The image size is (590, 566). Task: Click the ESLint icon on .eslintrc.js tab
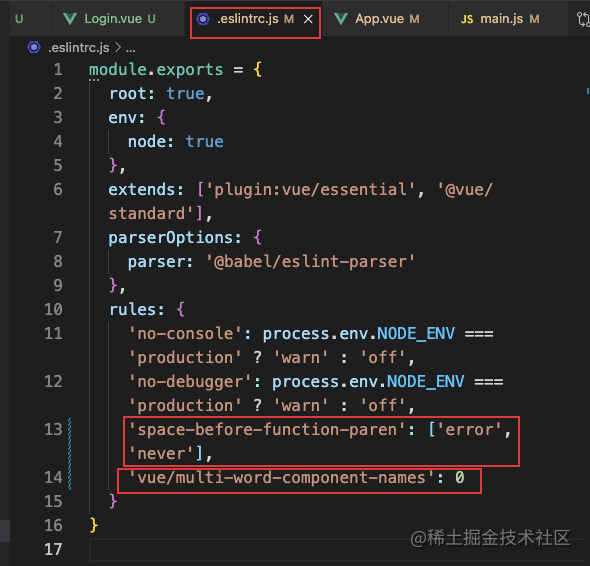(x=203, y=19)
